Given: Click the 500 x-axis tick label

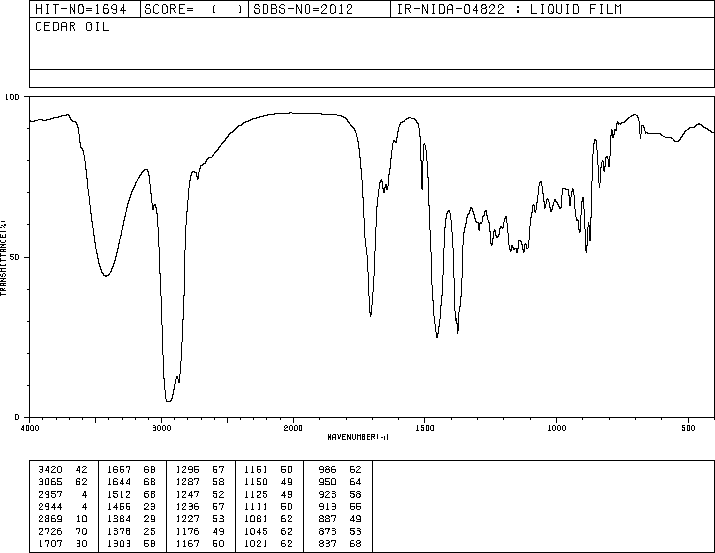Looking at the screenshot, I should tap(688, 428).
